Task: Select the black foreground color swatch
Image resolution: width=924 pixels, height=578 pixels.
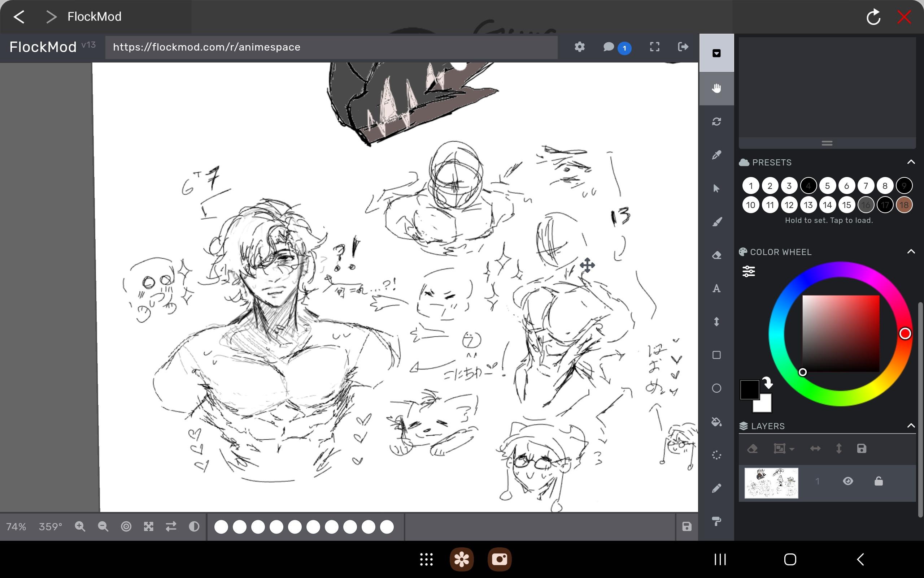Action: point(749,389)
